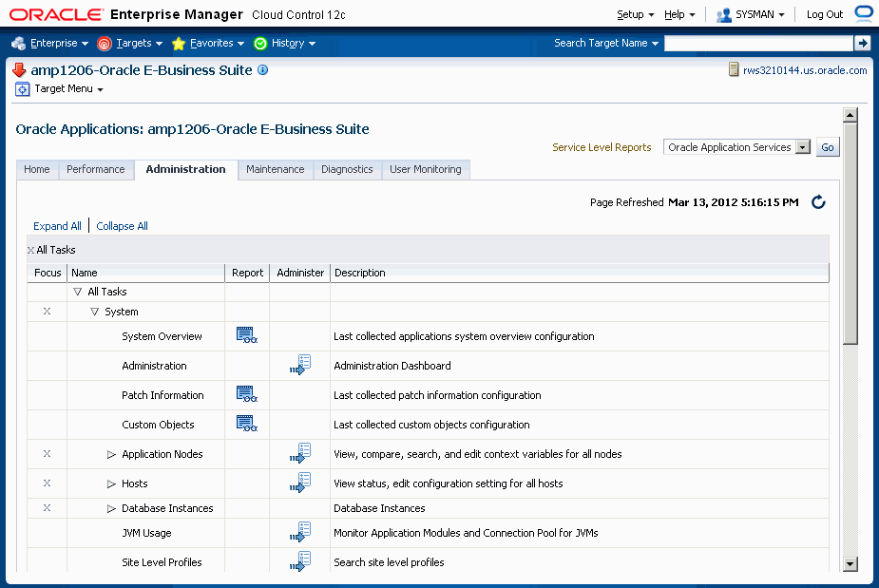The image size is (879, 588).
Task: Click 'Administration Dashboard' description text
Action: (x=392, y=366)
